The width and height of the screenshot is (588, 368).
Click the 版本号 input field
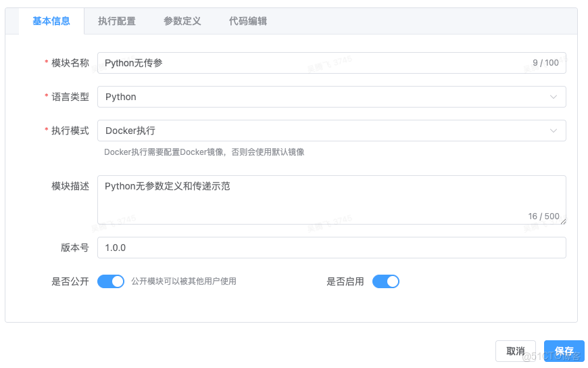[331, 248]
